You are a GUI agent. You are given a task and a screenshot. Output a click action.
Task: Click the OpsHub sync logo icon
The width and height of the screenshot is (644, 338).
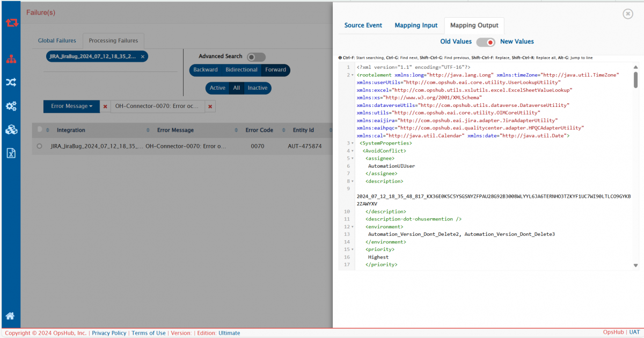click(x=12, y=23)
